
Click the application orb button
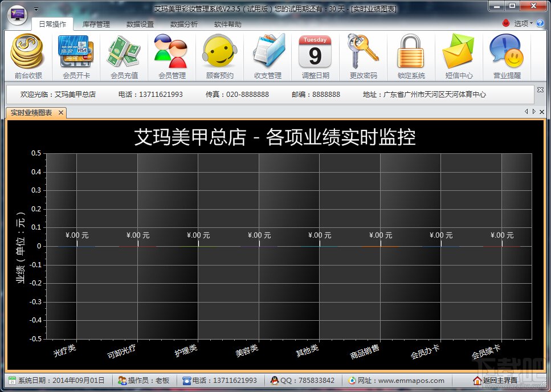click(17, 14)
